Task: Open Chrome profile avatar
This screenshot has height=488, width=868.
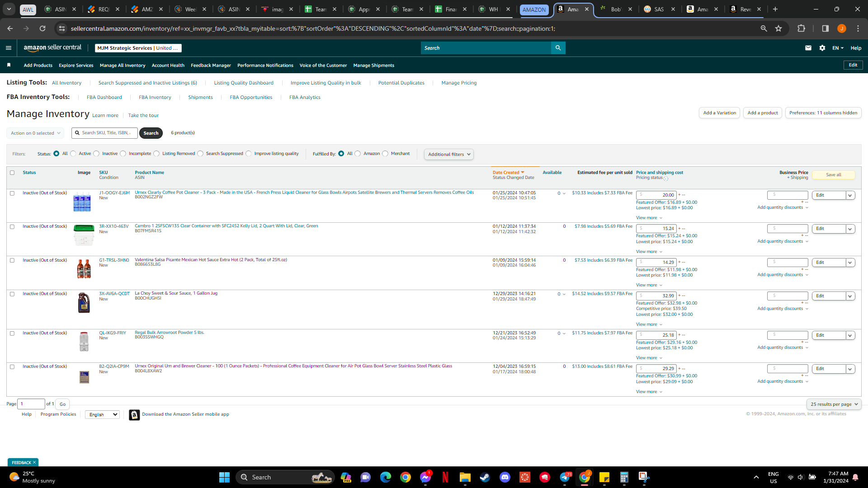Action: point(841,28)
